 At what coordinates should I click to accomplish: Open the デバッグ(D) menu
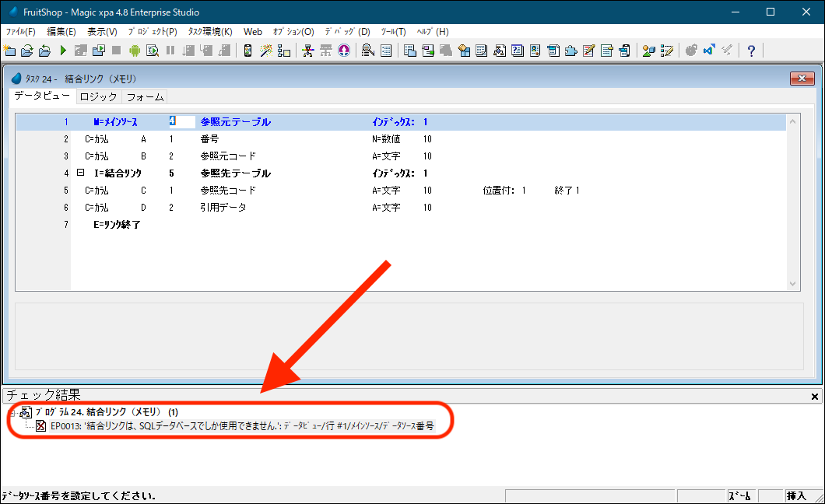pyautogui.click(x=347, y=32)
